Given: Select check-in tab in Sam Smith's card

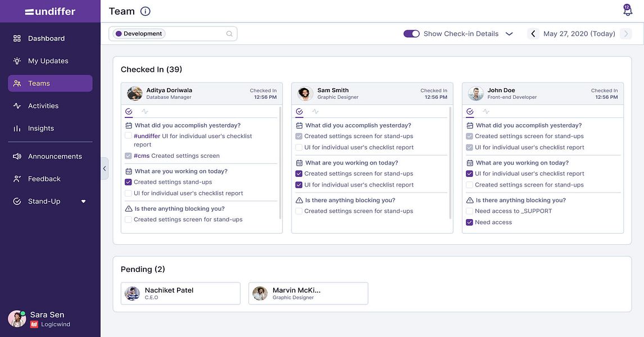Looking at the screenshot, I should point(299,111).
